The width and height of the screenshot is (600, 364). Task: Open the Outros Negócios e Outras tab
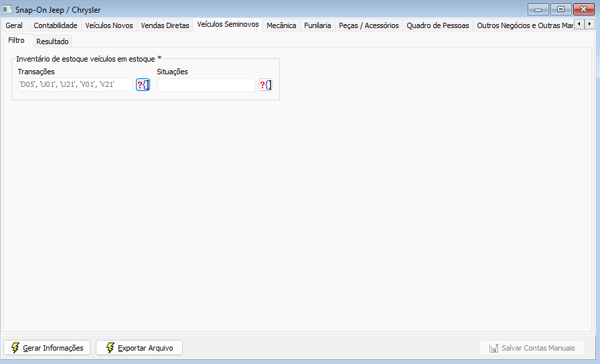point(524,25)
